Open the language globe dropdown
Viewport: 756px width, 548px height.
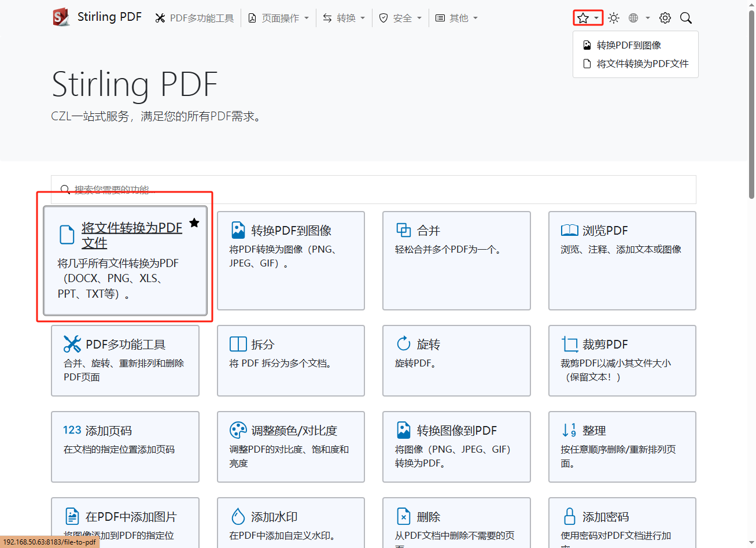click(x=639, y=18)
